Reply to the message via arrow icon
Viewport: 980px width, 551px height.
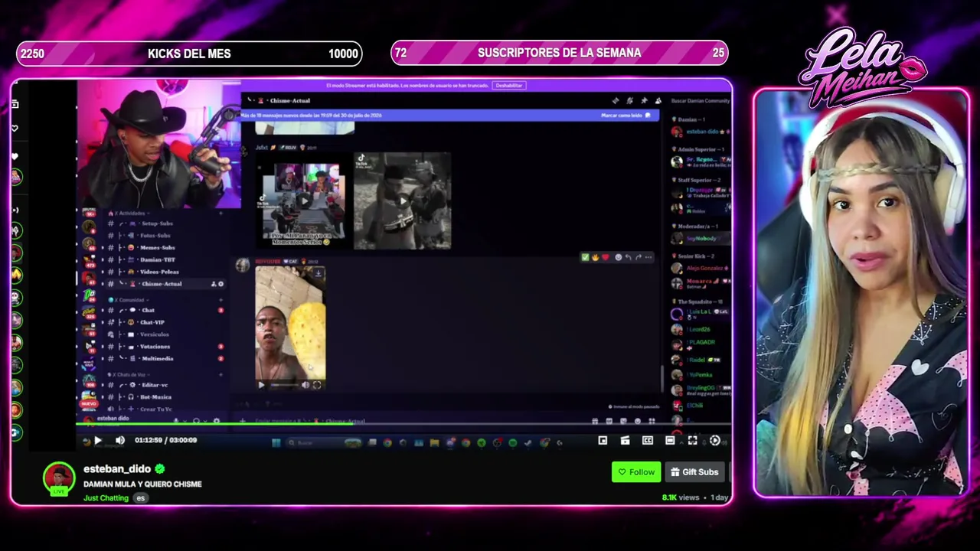click(x=629, y=258)
